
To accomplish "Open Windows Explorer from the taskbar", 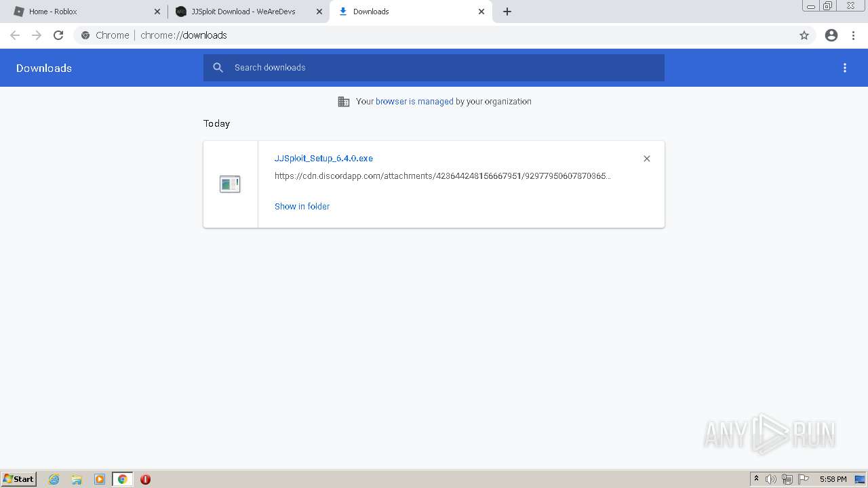I will [77, 479].
